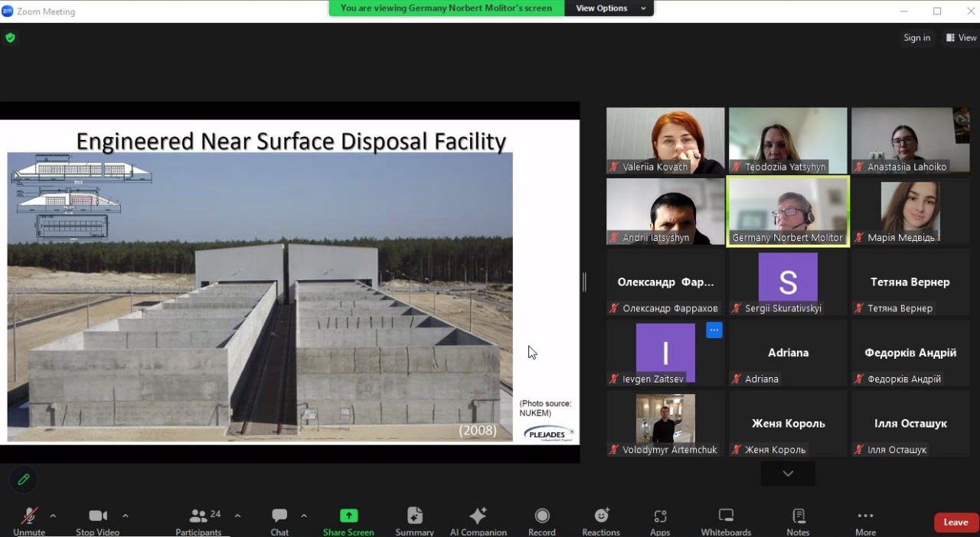Screen dimensions: 980x537
Task: Open the Apps marketplace icon
Action: tap(660, 516)
